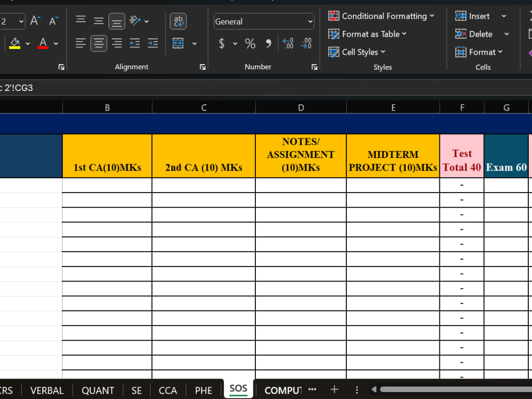Add a new sheet with plus button
Viewport: 532px width, 399px height.
pos(334,389)
